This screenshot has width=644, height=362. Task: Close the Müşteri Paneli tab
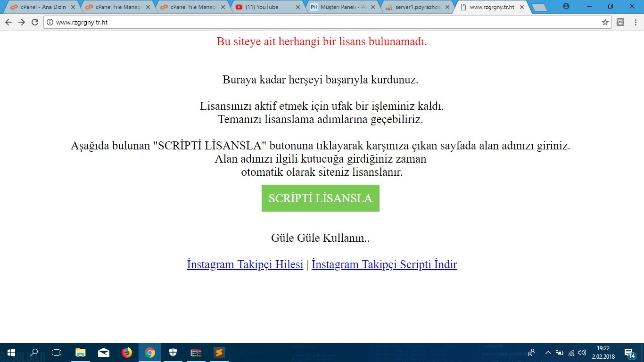[373, 7]
